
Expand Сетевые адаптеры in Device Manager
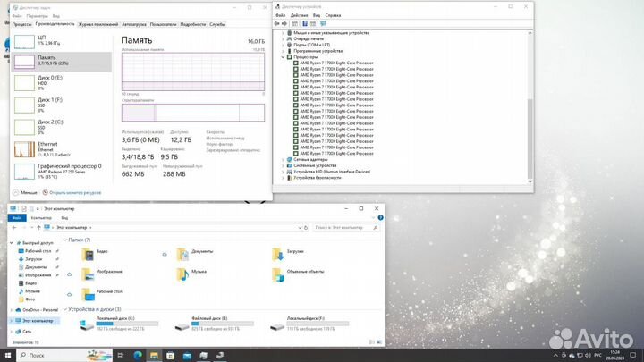coord(284,159)
